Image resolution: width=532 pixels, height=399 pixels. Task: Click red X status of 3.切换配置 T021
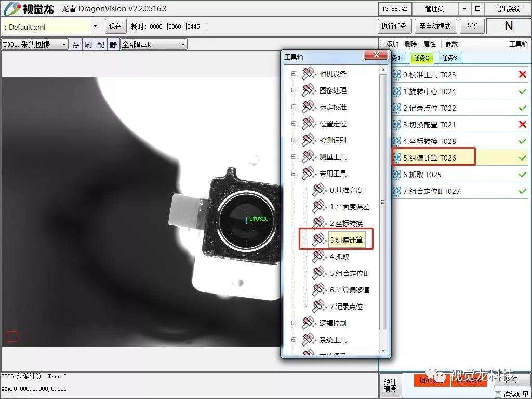point(522,125)
